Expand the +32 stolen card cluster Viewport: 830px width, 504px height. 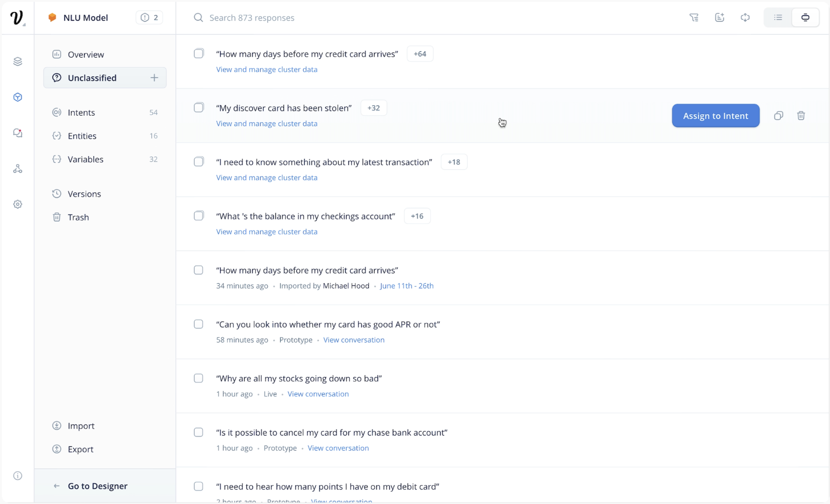tap(373, 108)
